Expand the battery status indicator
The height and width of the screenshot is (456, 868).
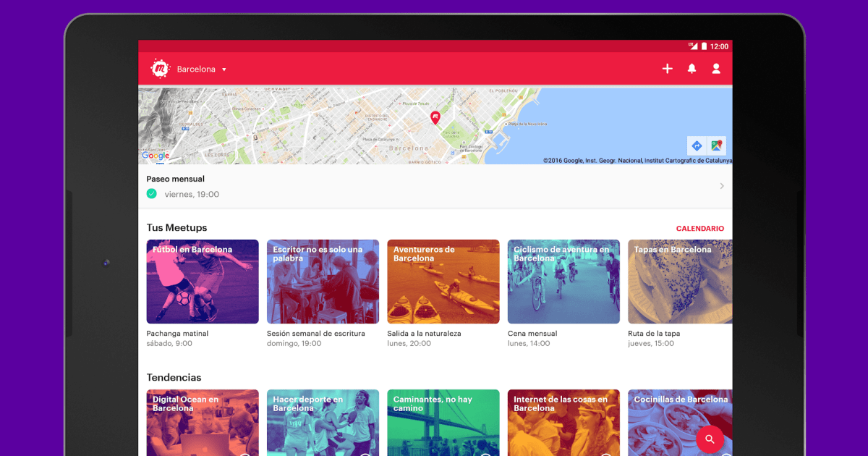[x=704, y=45]
